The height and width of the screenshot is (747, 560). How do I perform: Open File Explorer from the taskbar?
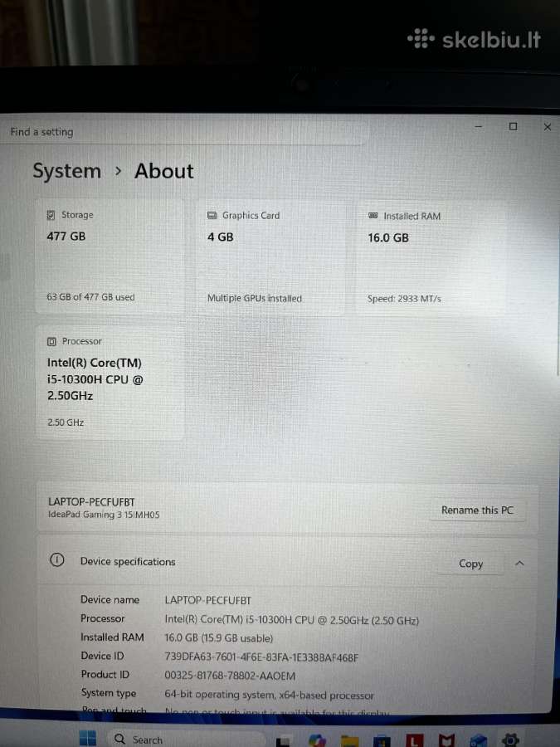click(x=349, y=740)
